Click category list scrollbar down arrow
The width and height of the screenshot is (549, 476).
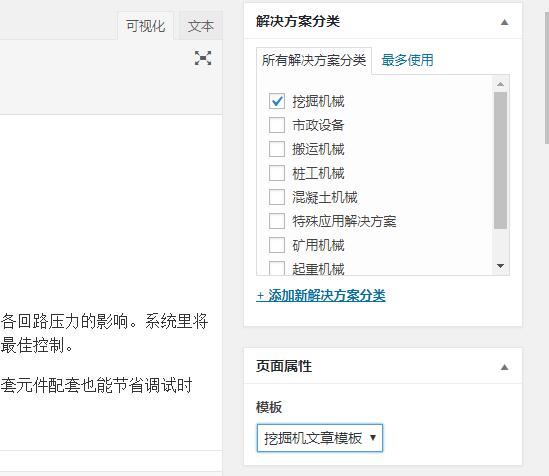point(500,266)
